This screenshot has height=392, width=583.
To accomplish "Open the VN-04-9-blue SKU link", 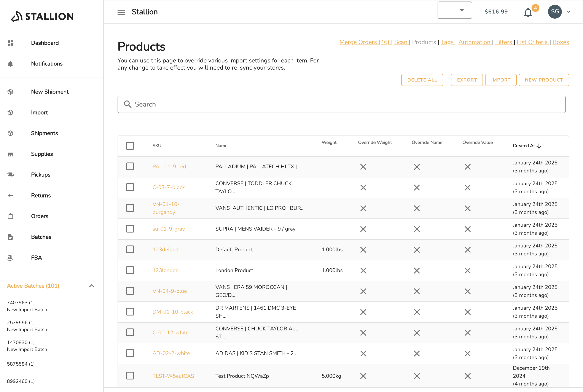I will (169, 291).
